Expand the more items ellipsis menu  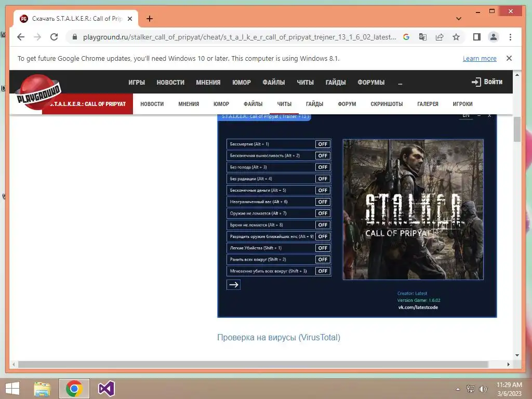400,83
